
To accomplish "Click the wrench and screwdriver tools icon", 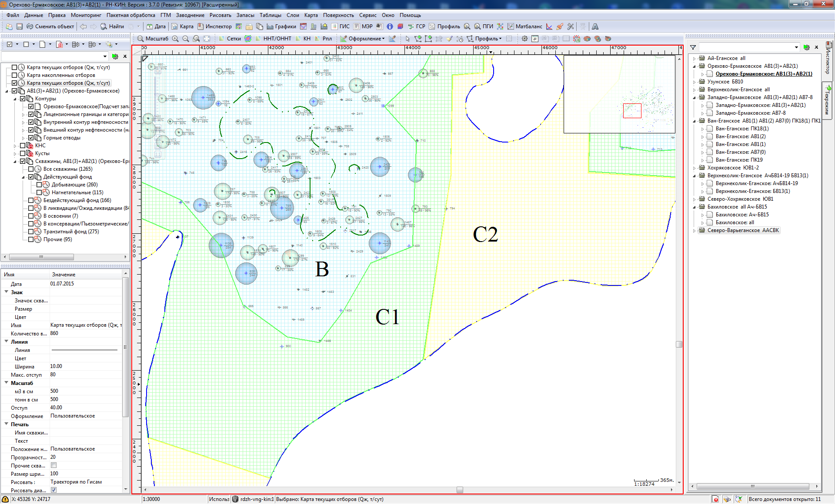I will [571, 27].
